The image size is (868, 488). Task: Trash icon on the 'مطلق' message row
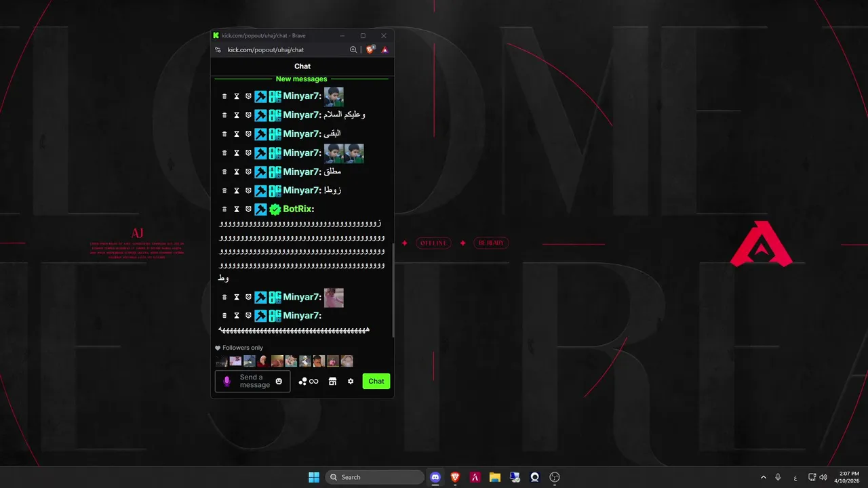click(224, 172)
